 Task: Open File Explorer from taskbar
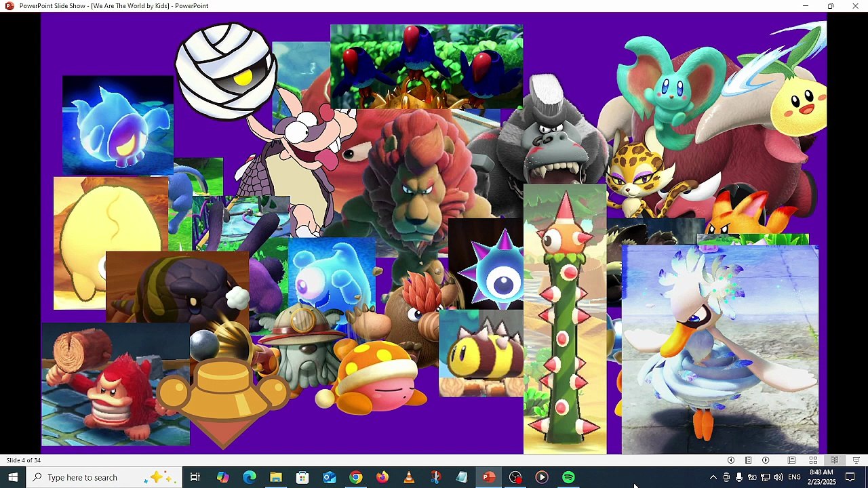(x=275, y=477)
